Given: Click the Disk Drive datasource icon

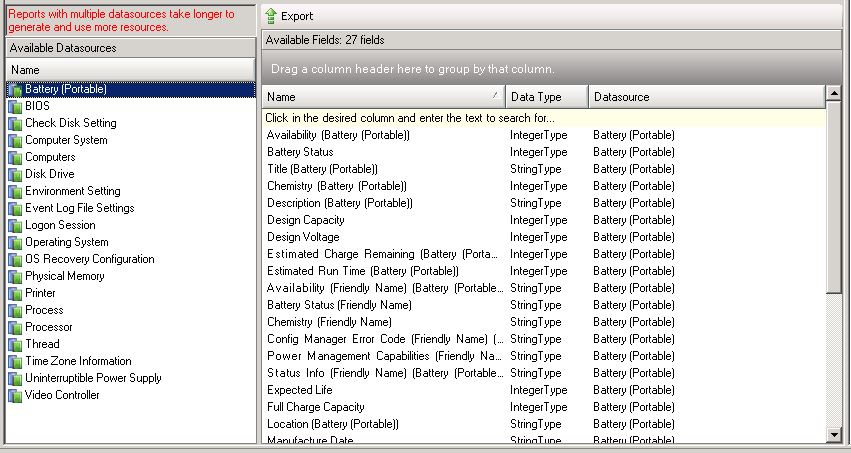Looking at the screenshot, I should tap(15, 174).
